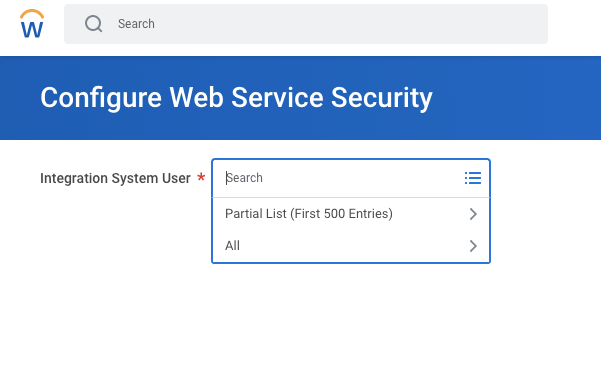Choose the All option in dropdown

351,246
